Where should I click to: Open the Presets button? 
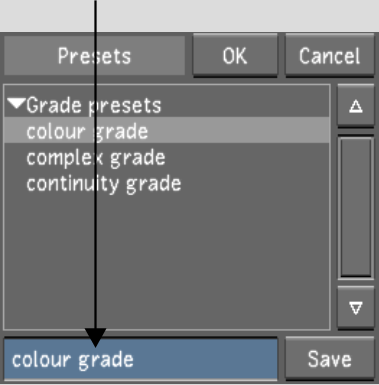[x=94, y=56]
